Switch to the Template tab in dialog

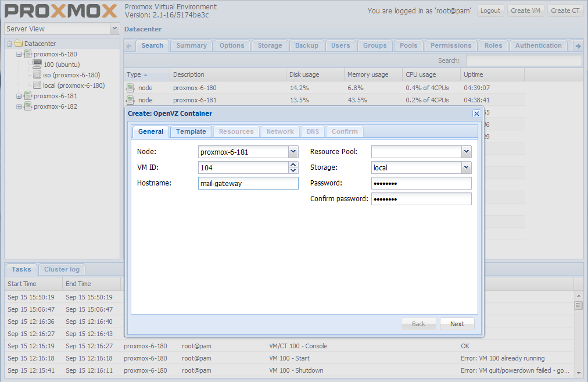point(191,132)
